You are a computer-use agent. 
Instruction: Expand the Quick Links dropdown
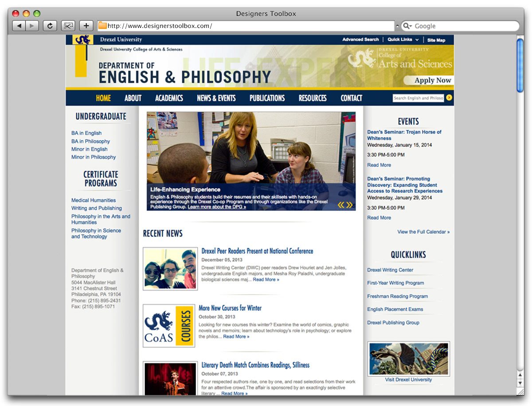click(403, 40)
